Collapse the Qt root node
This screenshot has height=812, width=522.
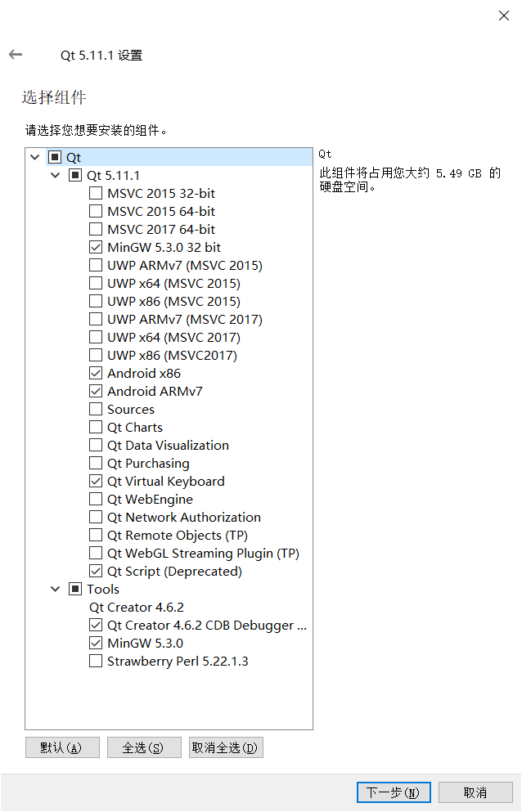pos(34,158)
